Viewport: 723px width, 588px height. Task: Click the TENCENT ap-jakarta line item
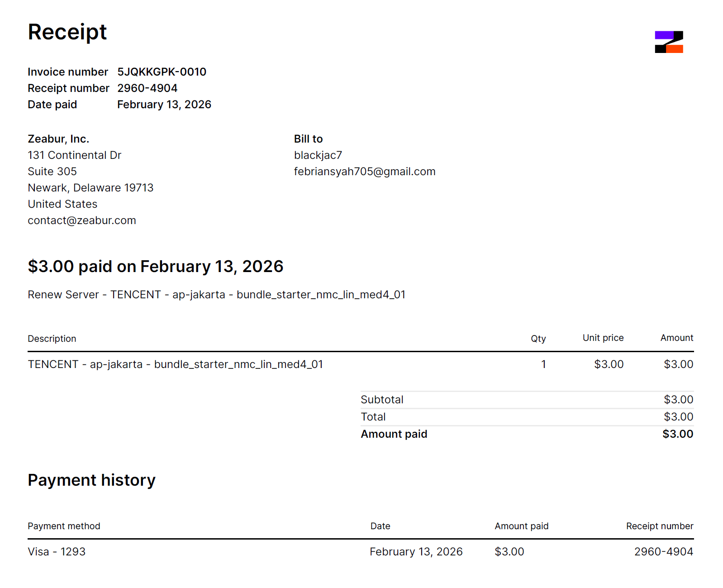click(175, 364)
